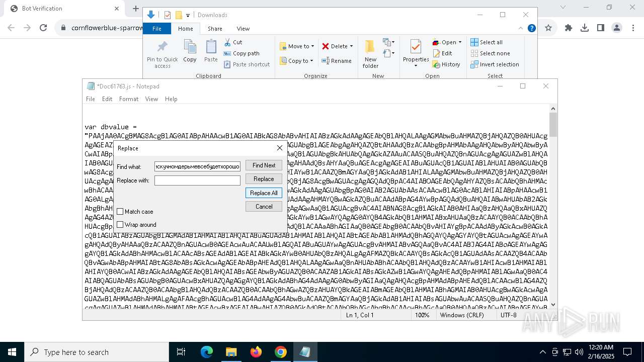
Task: Click the Windows Start button
Action: (12, 352)
